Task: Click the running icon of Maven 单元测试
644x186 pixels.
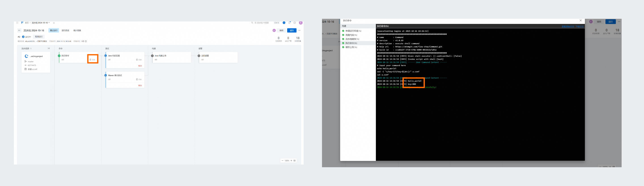Action: pyautogui.click(x=106, y=75)
